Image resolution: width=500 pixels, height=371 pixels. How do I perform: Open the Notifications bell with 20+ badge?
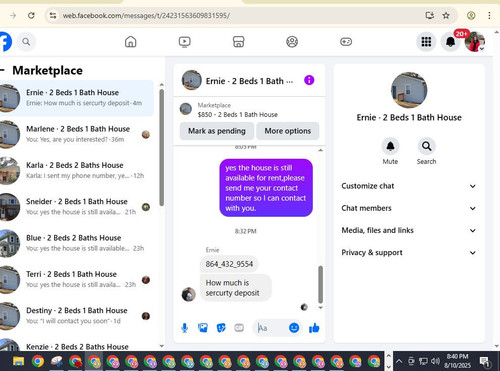(x=450, y=42)
